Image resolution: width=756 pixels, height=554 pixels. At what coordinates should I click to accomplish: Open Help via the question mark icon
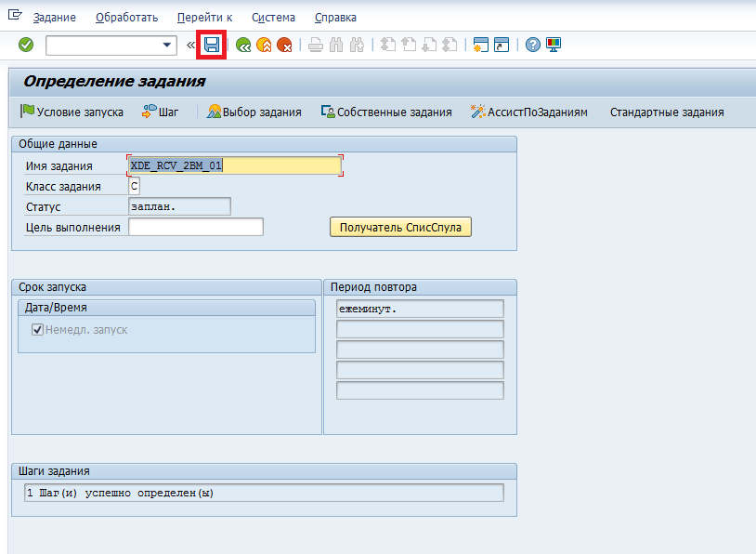532,45
